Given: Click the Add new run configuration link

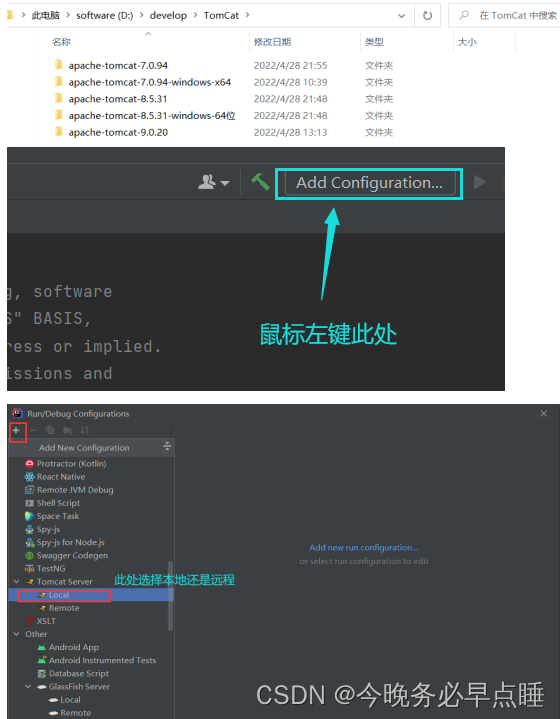Looking at the screenshot, I should pos(364,548).
